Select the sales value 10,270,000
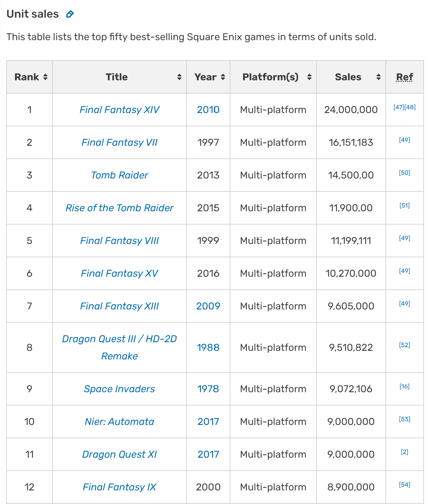 point(351,273)
